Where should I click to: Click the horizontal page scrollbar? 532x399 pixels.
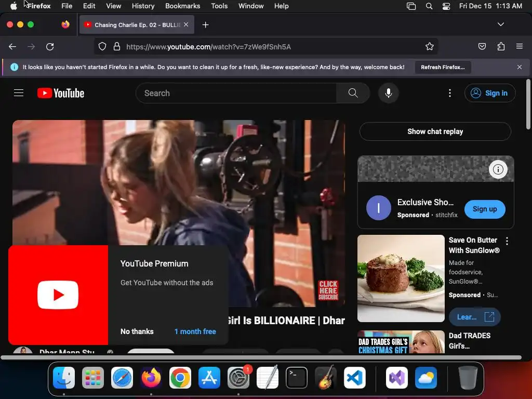tap(261, 357)
